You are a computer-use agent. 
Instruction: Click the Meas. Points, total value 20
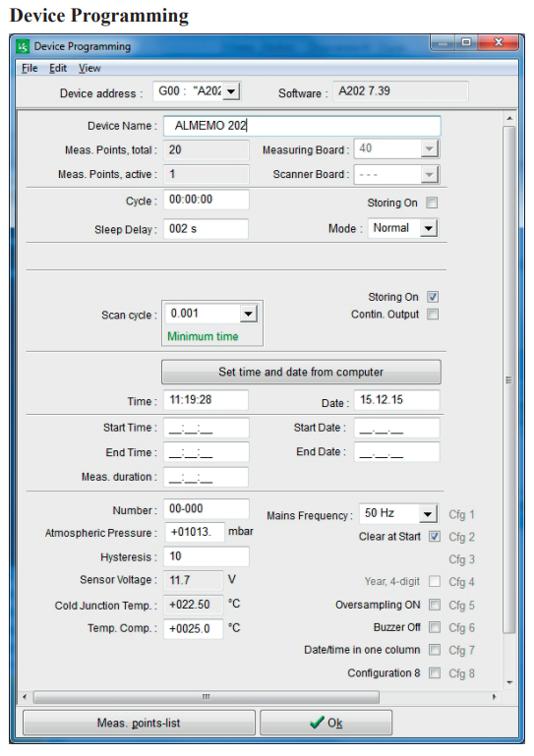pos(206,150)
